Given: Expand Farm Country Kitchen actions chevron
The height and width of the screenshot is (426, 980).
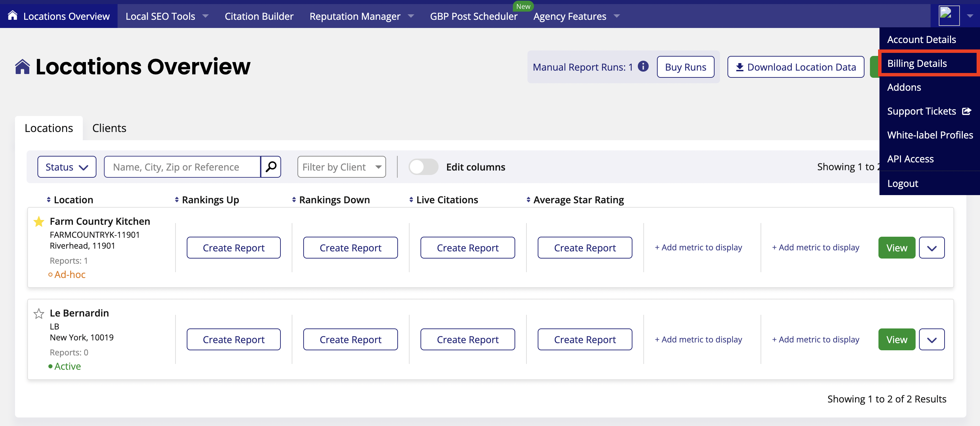Looking at the screenshot, I should (x=932, y=248).
